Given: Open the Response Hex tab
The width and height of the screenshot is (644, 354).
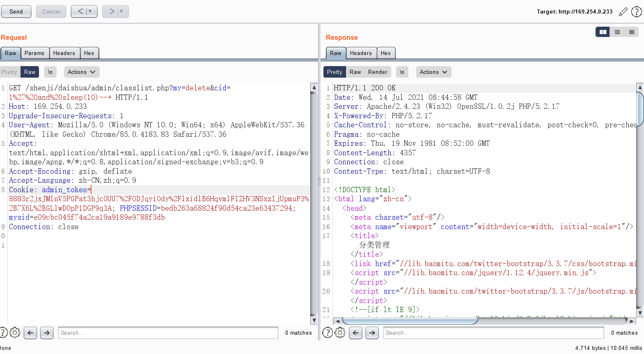Looking at the screenshot, I should [x=386, y=53].
